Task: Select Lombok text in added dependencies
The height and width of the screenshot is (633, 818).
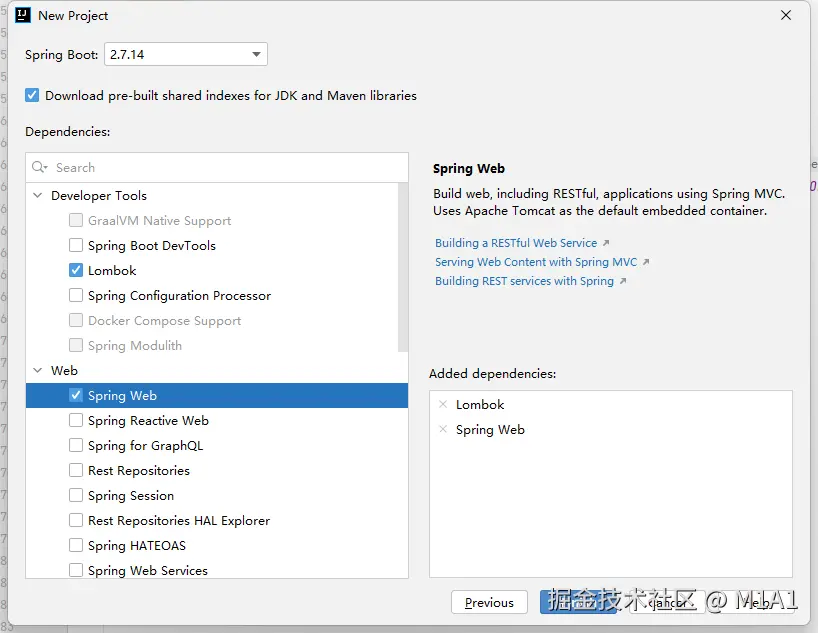Action: point(480,404)
